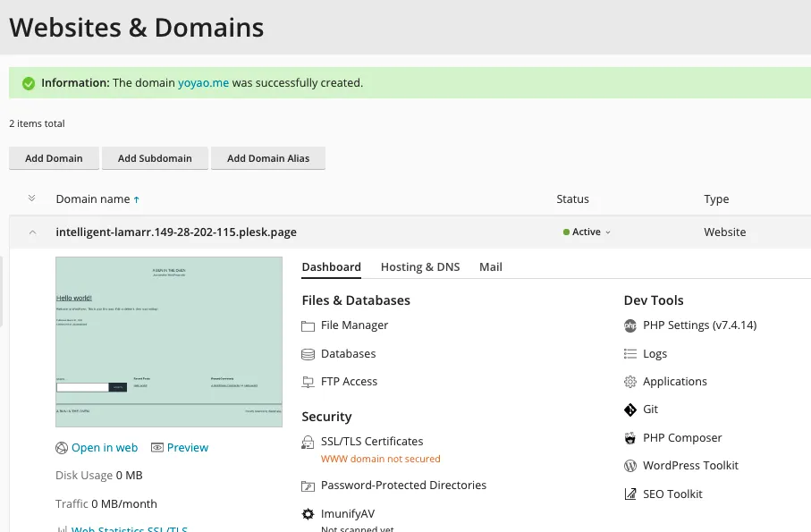Open the Applications icon
Viewport: 811px width, 532px height.
(630, 381)
